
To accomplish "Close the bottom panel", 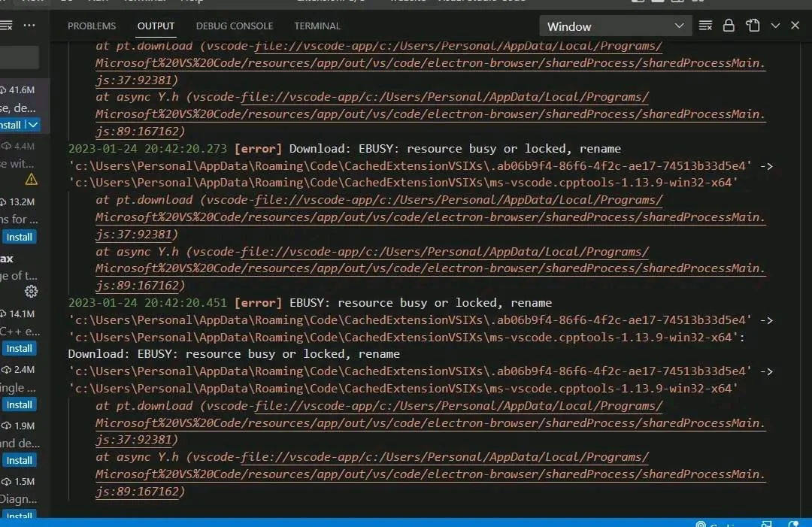I will [795, 26].
